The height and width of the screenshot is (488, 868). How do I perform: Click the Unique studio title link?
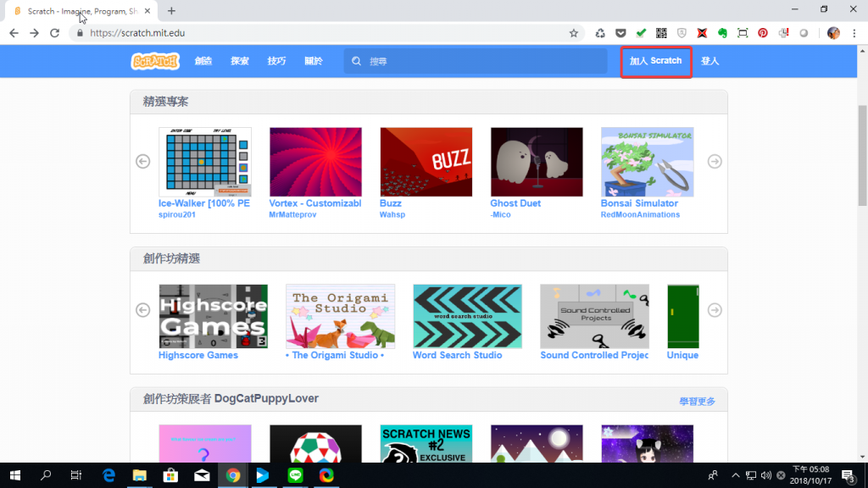point(682,355)
